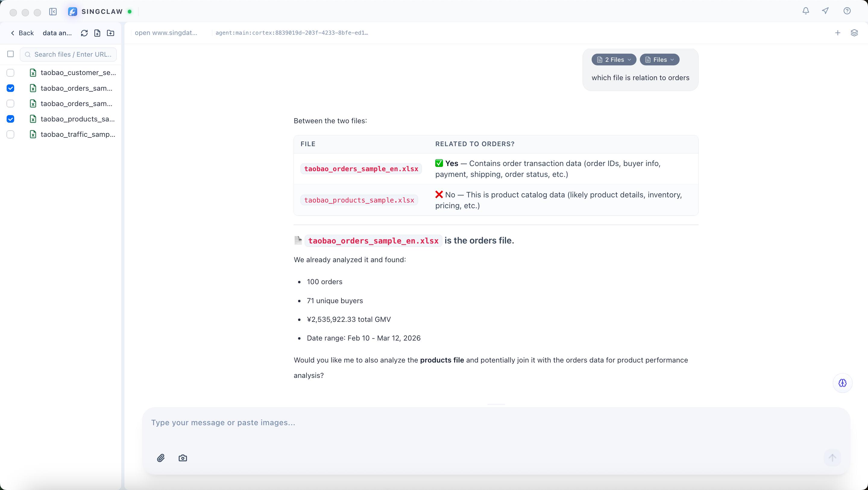Click the help question mark icon

847,11
